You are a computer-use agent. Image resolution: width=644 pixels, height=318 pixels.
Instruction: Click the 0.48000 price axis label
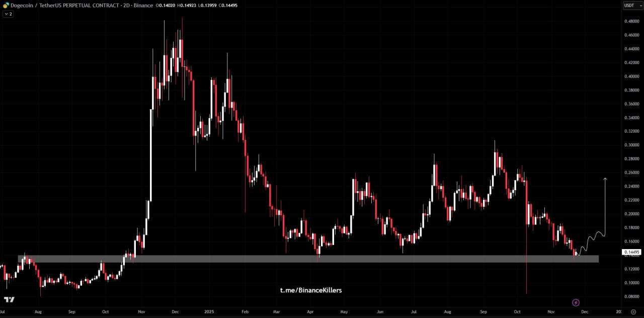[631, 21]
